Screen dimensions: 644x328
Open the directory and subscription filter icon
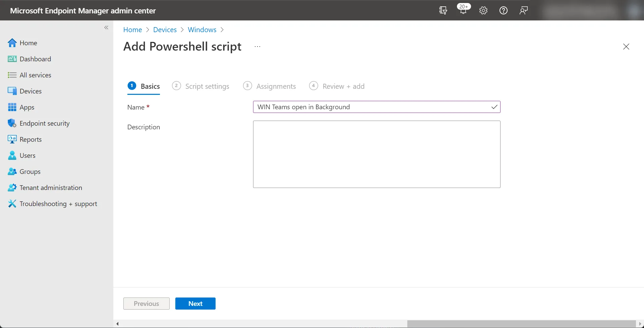[443, 10]
